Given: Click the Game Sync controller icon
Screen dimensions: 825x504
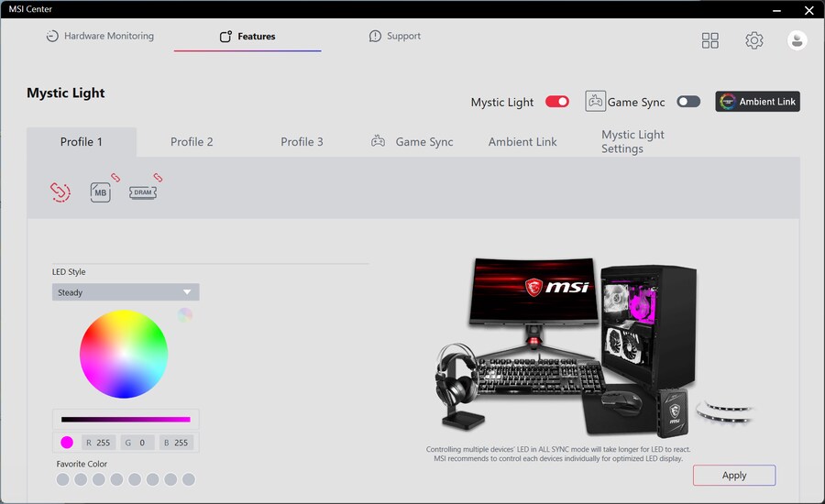Looking at the screenshot, I should point(596,102).
